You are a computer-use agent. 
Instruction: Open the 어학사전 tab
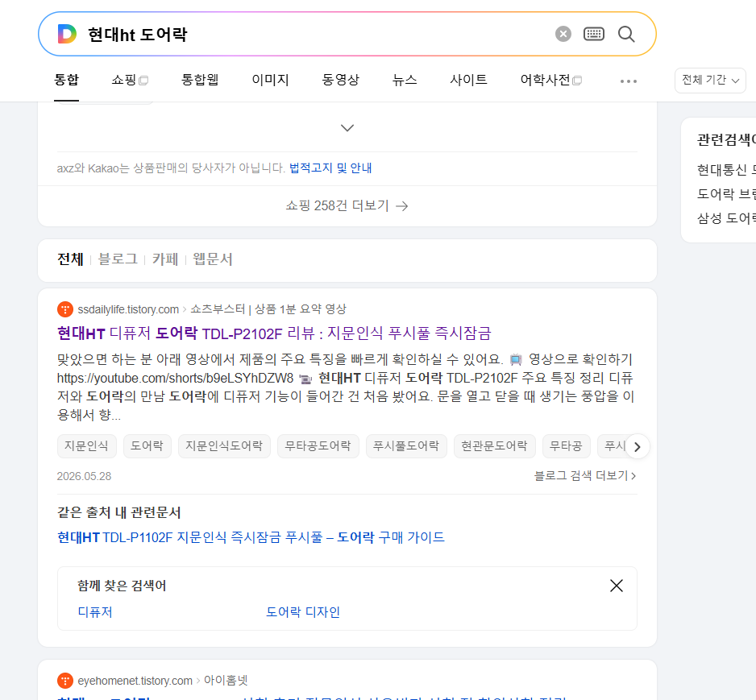pyautogui.click(x=550, y=80)
